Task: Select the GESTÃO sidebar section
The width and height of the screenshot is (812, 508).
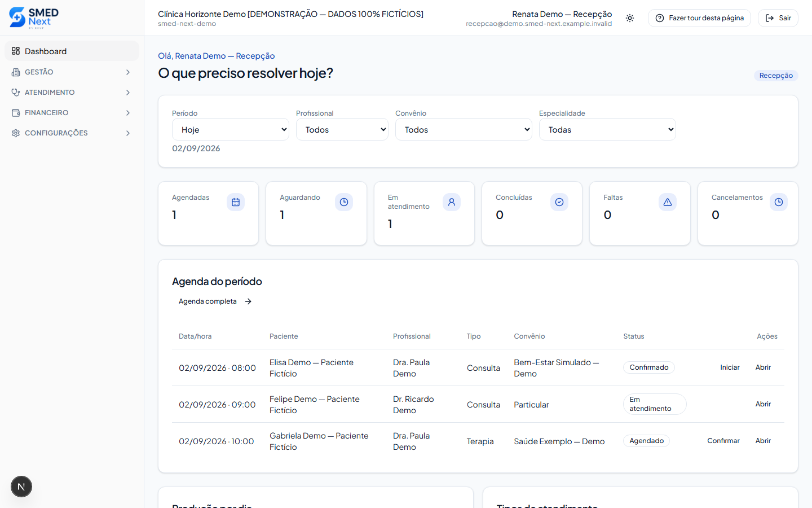Action: [72, 72]
